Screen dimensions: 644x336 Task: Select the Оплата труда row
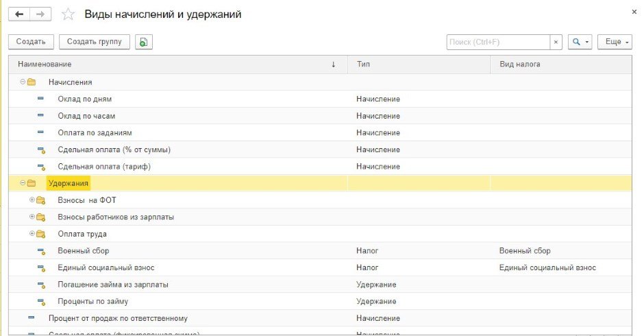pos(321,234)
